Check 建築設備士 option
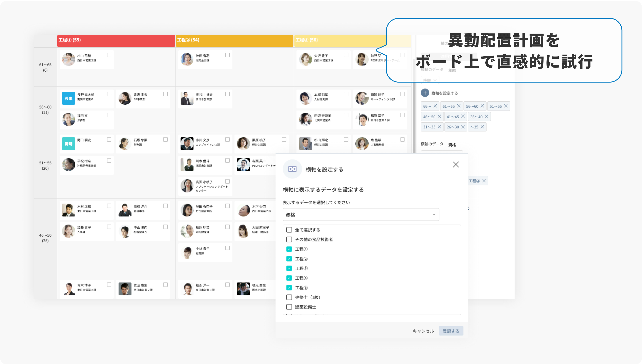Viewport: 642px width, 364px height. pos(289,307)
